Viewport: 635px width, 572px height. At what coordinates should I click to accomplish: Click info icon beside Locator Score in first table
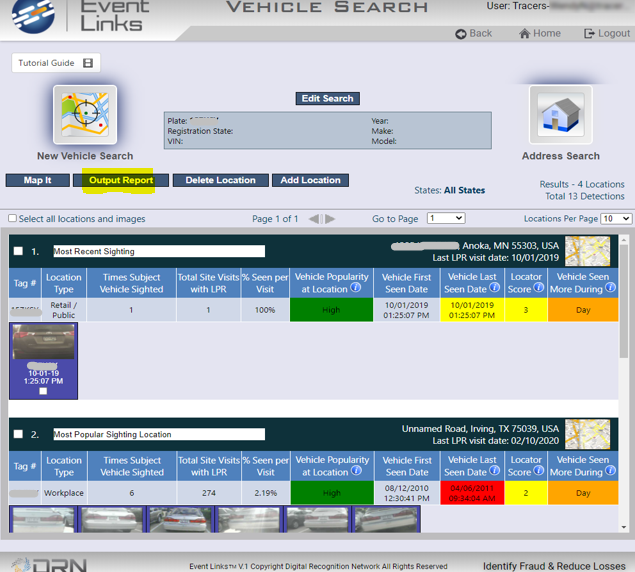click(x=539, y=288)
